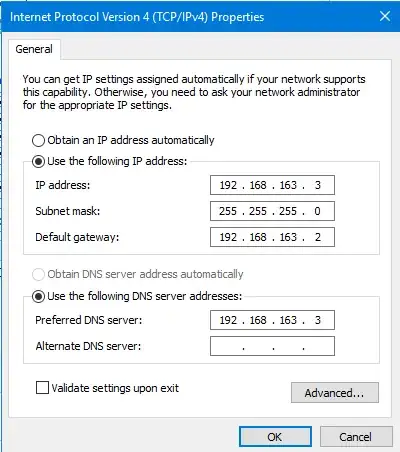Click the Subnet mask input field
The width and height of the screenshot is (400, 452).
(272, 211)
